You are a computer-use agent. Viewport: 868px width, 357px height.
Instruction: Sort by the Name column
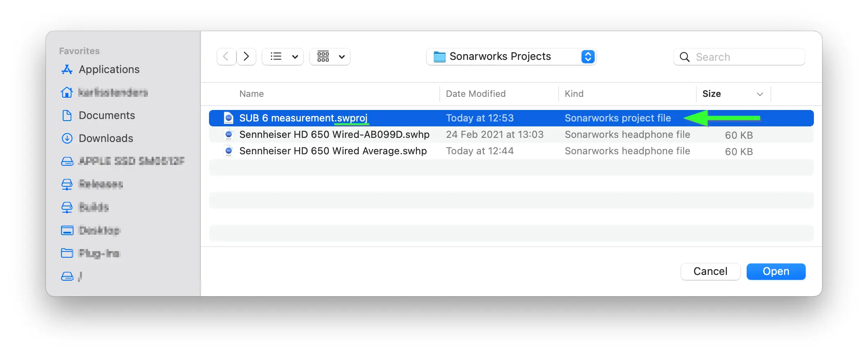click(252, 94)
